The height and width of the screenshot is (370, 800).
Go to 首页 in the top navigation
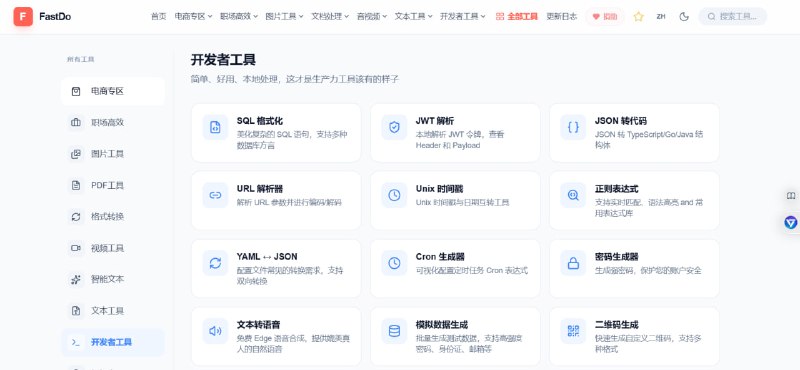159,16
